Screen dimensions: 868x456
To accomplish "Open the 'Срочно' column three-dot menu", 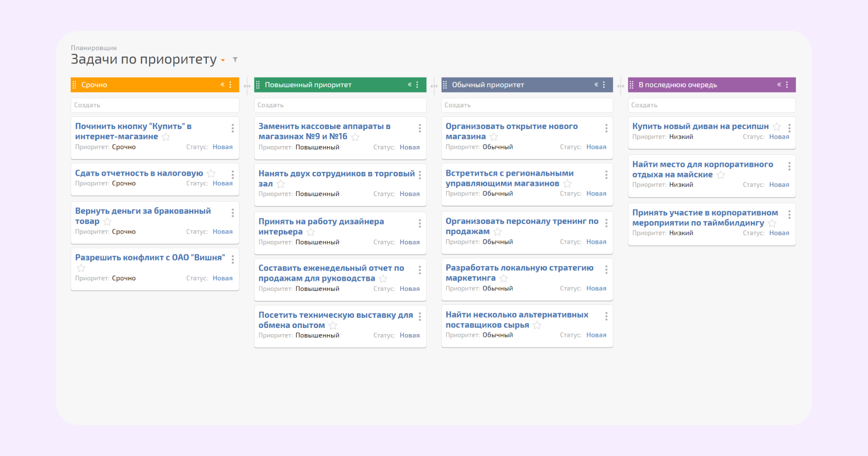I will point(230,85).
